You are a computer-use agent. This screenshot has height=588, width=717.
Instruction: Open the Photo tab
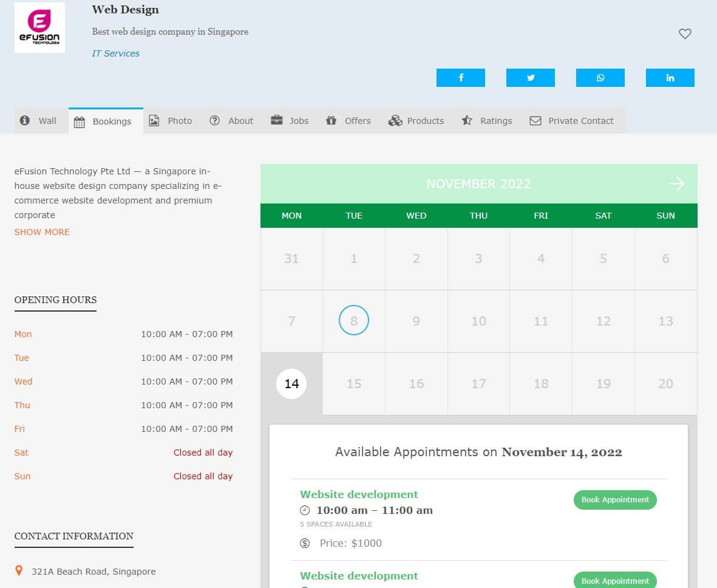171,121
